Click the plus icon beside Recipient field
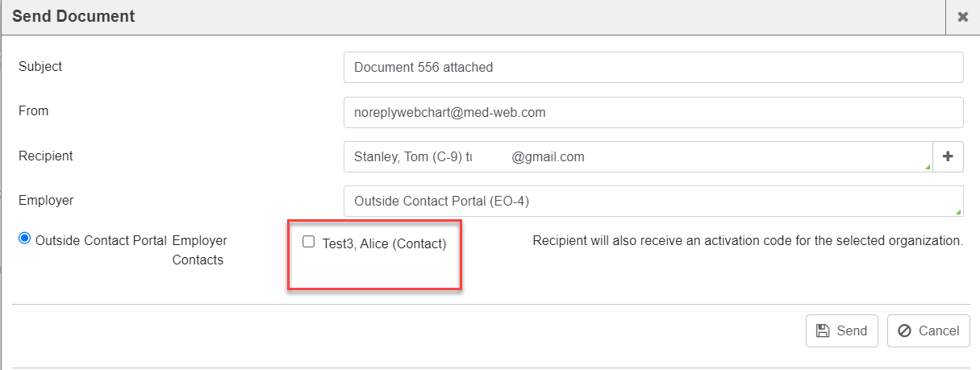The height and width of the screenshot is (370, 980). point(948,157)
